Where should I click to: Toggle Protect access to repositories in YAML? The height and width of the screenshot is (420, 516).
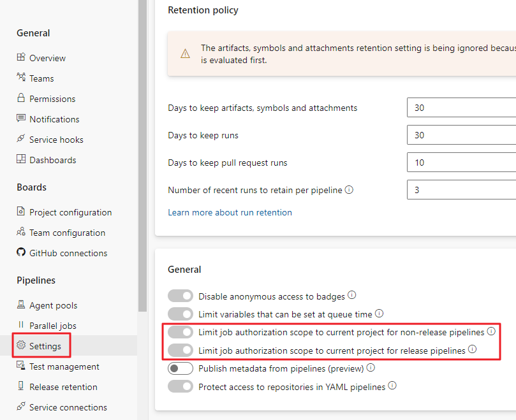coord(181,386)
